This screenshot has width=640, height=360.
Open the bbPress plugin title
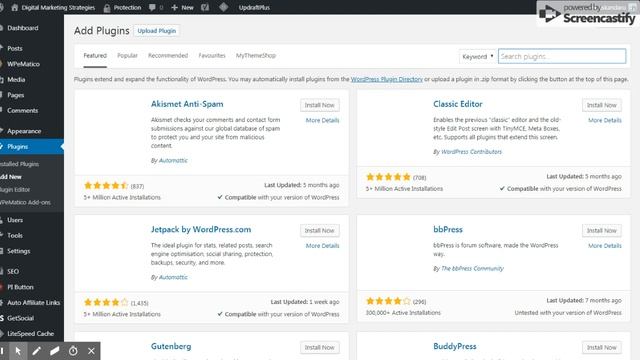(x=448, y=229)
